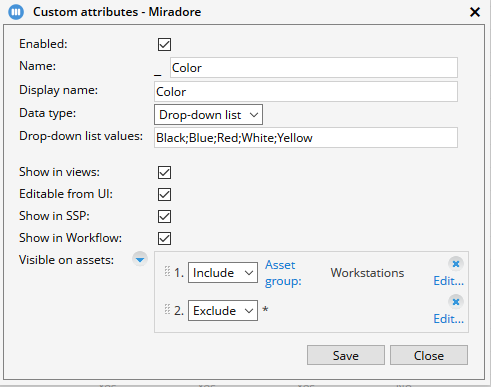The height and width of the screenshot is (387, 491).
Task: Grab drag handle of rule 2
Action: click(x=167, y=309)
